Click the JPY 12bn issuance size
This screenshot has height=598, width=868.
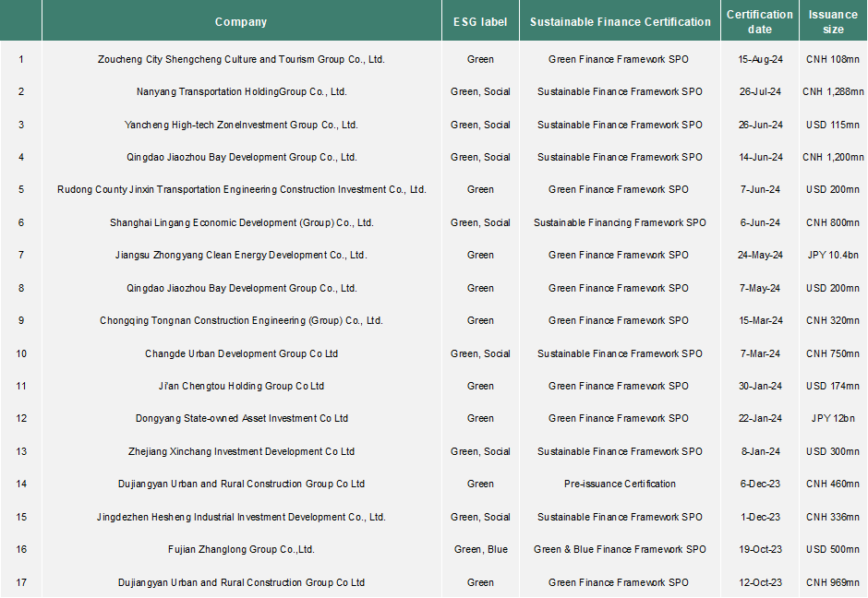[833, 419]
